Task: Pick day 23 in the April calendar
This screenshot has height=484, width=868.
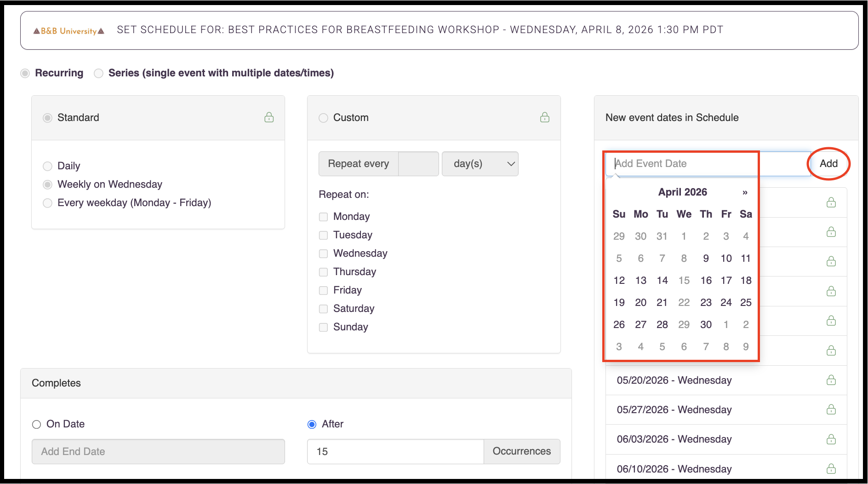Action: tap(706, 302)
